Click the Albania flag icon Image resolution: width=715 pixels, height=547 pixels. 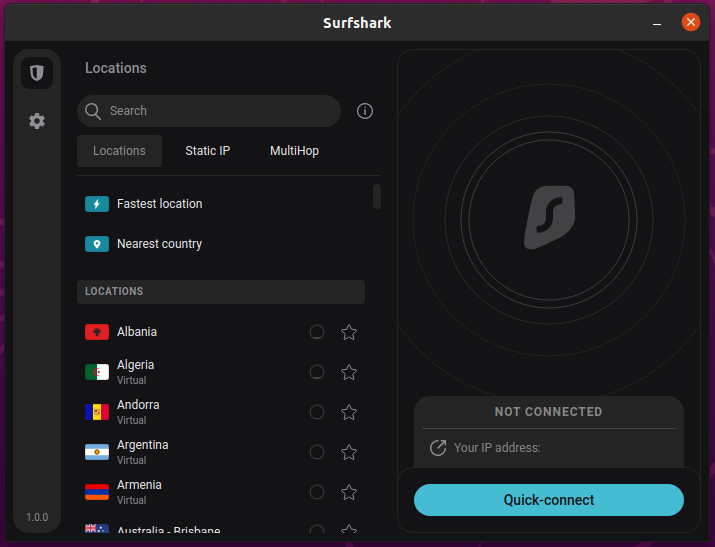[x=97, y=332]
